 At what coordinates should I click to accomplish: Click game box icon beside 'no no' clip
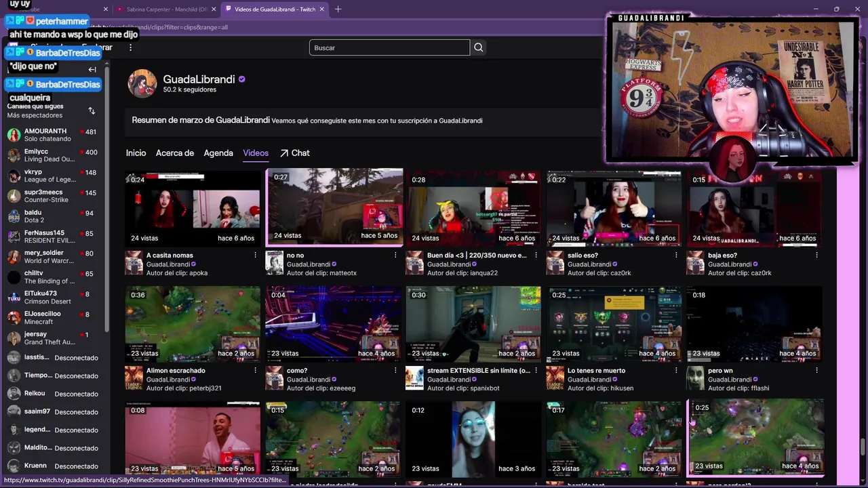click(x=274, y=263)
